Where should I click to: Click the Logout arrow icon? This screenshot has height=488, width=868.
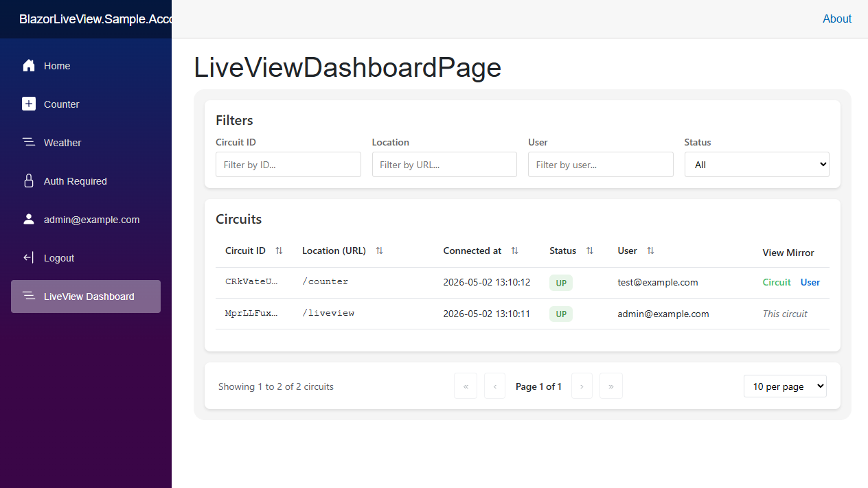[x=29, y=258]
